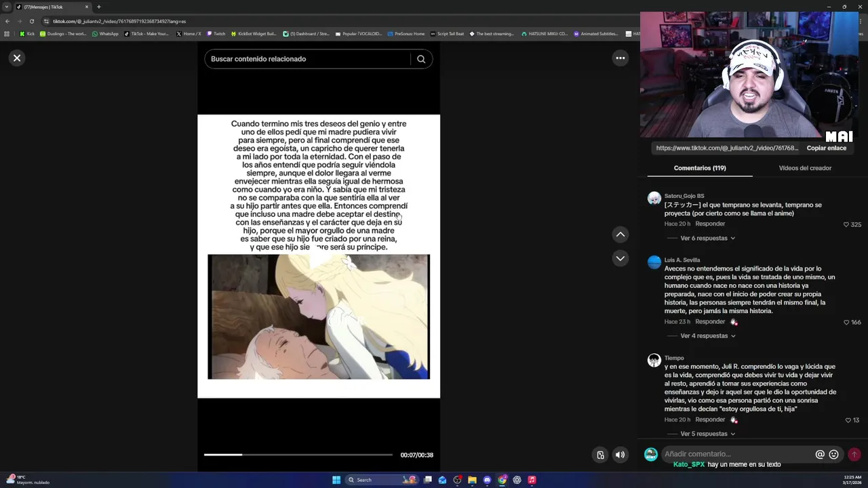Open the PreSonus: Home bookmark

pyautogui.click(x=406, y=33)
